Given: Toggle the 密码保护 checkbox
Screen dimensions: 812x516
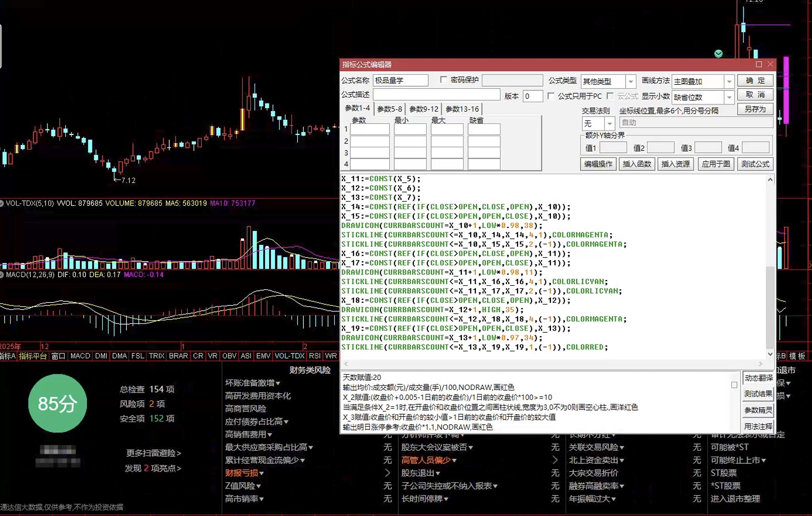Looking at the screenshot, I should [443, 80].
